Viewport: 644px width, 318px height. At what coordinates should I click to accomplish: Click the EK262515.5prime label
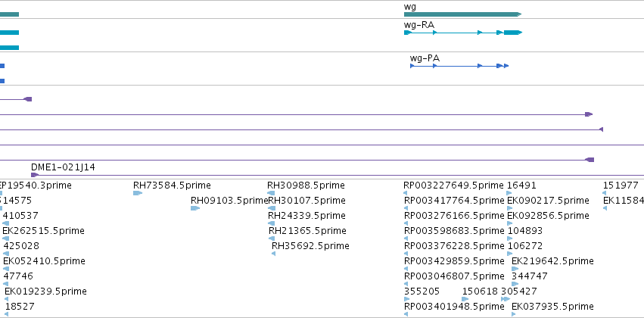(43, 231)
